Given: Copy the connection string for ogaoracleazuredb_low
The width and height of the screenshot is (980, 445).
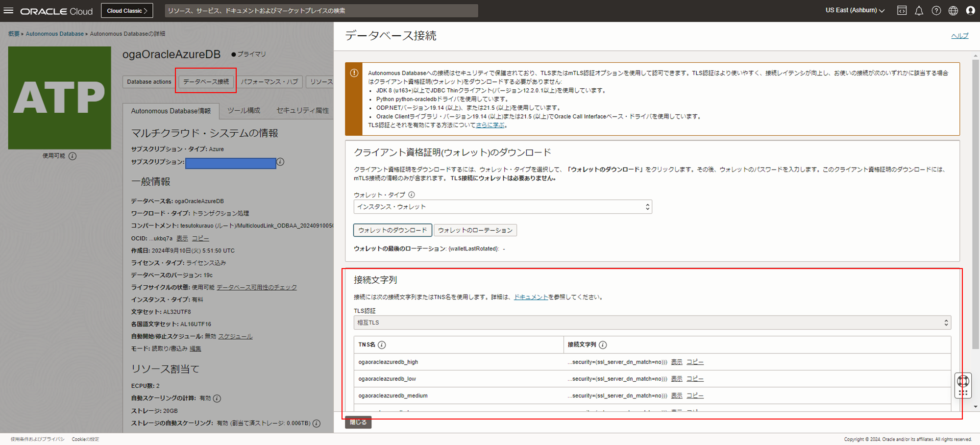Looking at the screenshot, I should [x=695, y=379].
